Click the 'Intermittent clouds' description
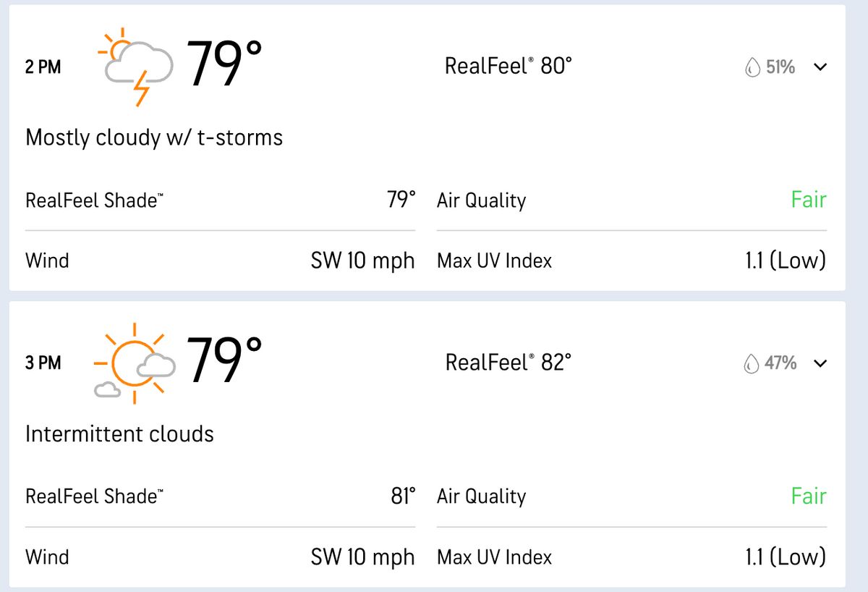 [x=119, y=434]
